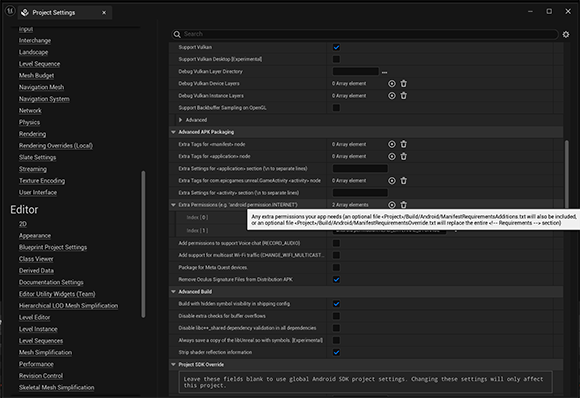Uncheck Build with hidden symbol visibility

[x=336, y=304]
